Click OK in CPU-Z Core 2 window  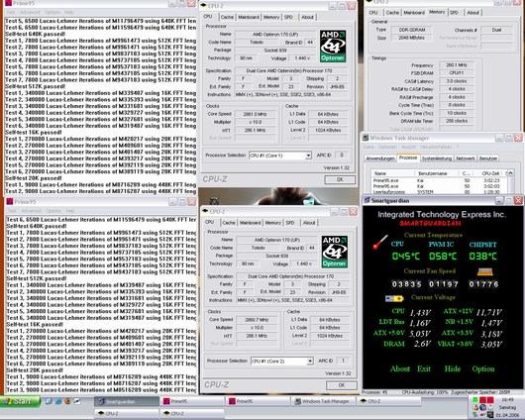(342, 385)
